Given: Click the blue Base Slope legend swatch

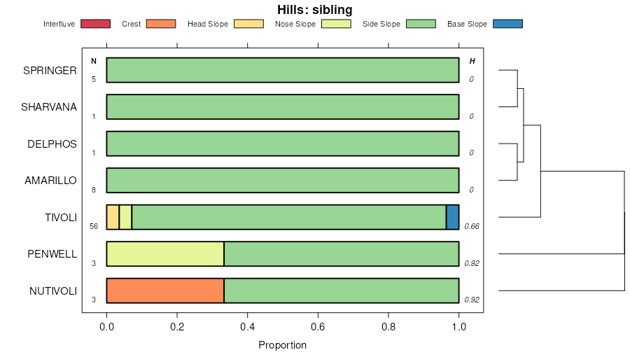Looking at the screenshot, I should pyautogui.click(x=507, y=24).
